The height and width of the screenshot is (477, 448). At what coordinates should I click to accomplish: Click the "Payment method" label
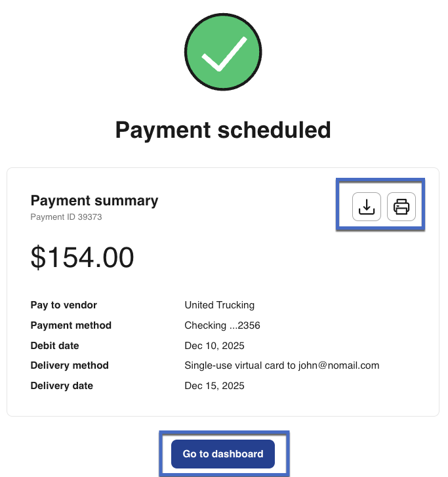point(71,325)
